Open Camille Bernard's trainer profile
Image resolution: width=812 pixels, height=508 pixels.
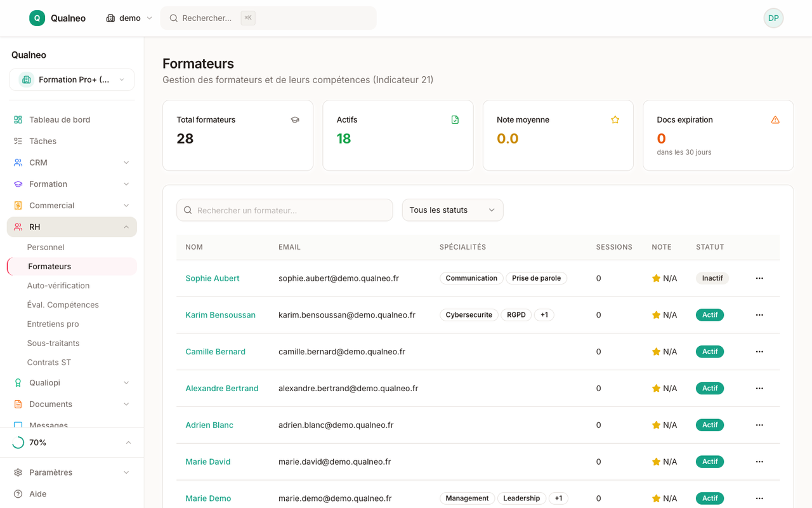[215, 352]
